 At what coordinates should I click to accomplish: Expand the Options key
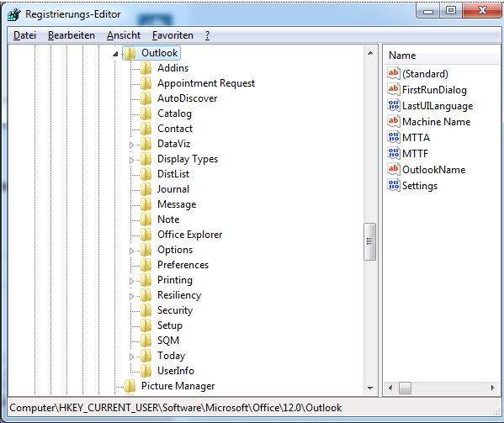click(131, 251)
